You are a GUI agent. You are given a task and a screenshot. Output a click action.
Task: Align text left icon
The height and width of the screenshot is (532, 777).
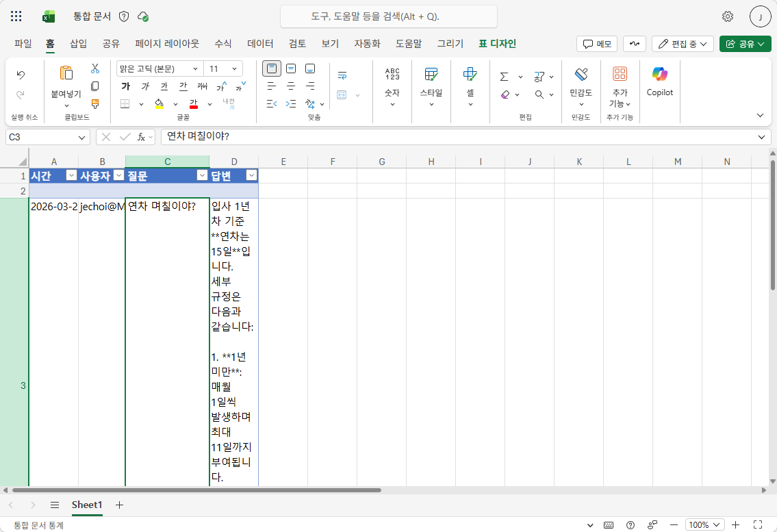pos(272,86)
